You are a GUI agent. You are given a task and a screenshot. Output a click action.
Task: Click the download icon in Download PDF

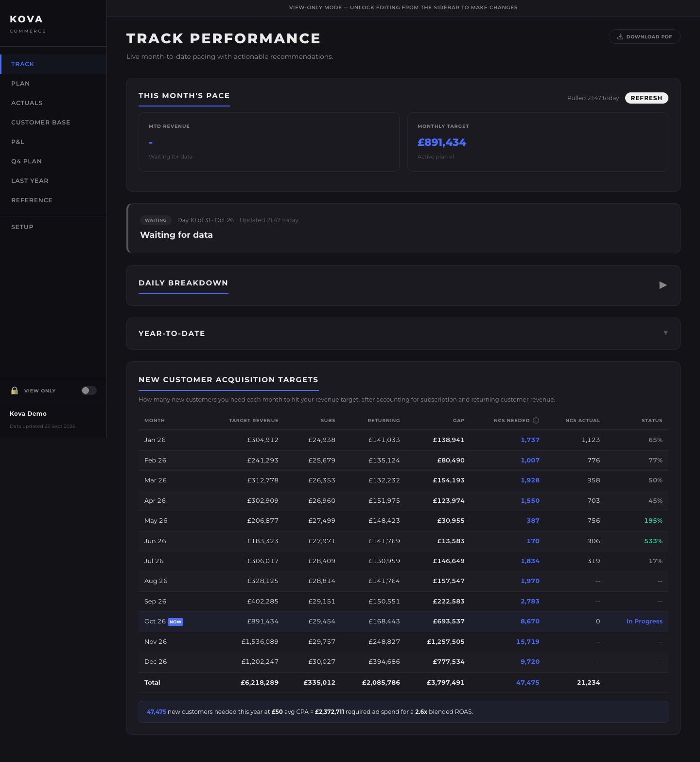620,36
